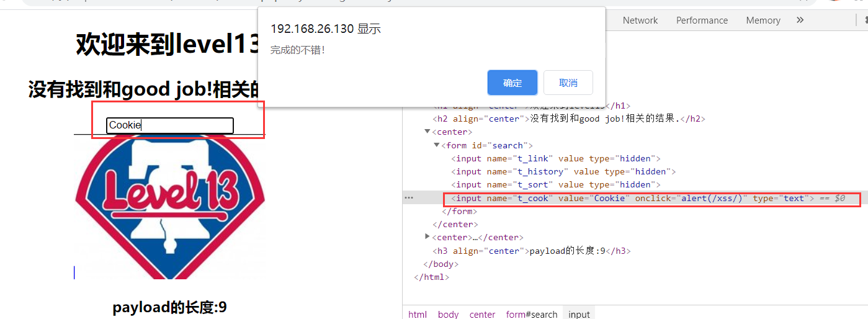Click the 完成的不错! alert message text
The image size is (868, 319).
(x=298, y=50)
